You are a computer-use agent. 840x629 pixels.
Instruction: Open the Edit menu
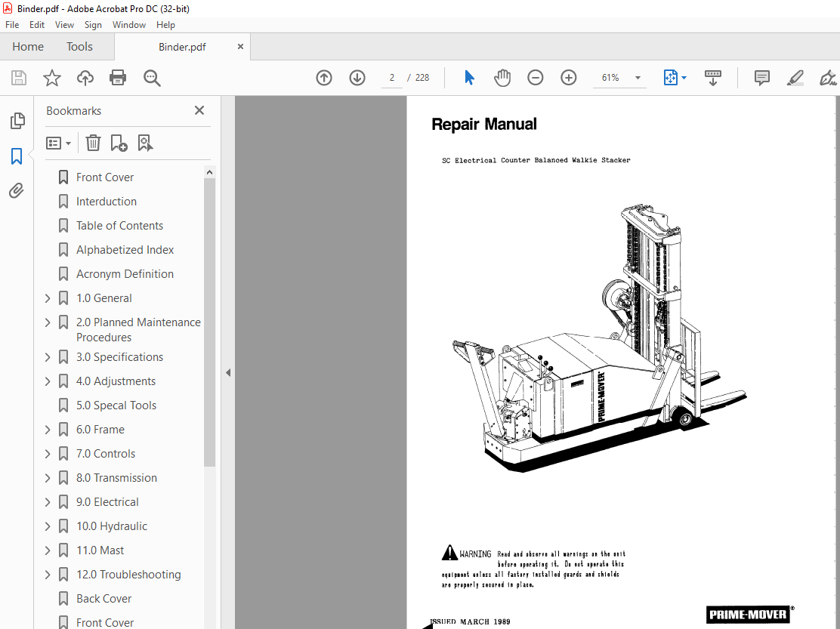(x=37, y=25)
